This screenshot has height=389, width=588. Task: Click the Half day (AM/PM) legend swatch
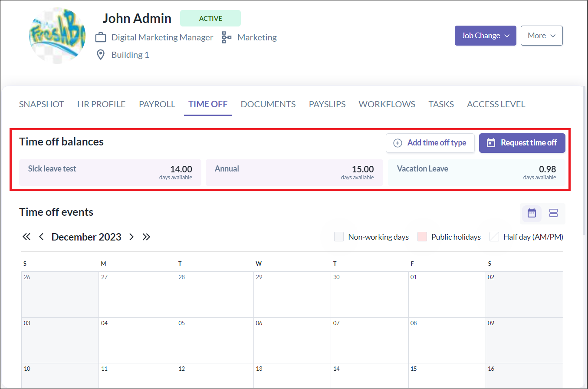tap(494, 237)
